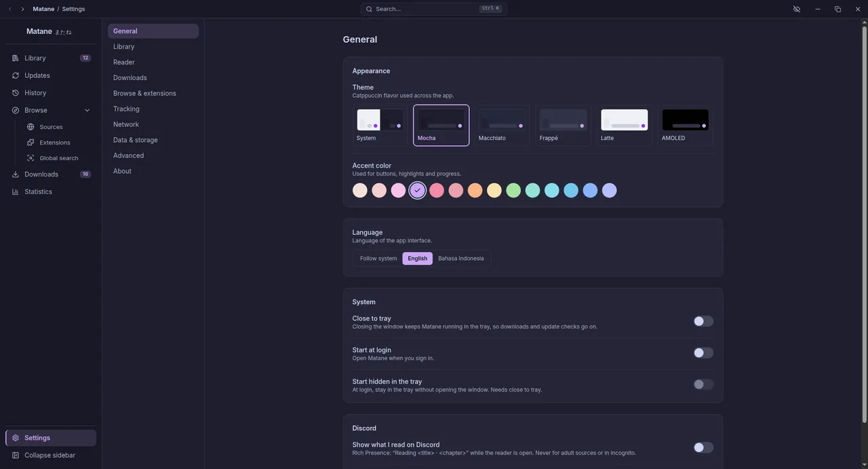The width and height of the screenshot is (868, 469).
Task: Toggle Start hidden in the tray
Action: (703, 384)
